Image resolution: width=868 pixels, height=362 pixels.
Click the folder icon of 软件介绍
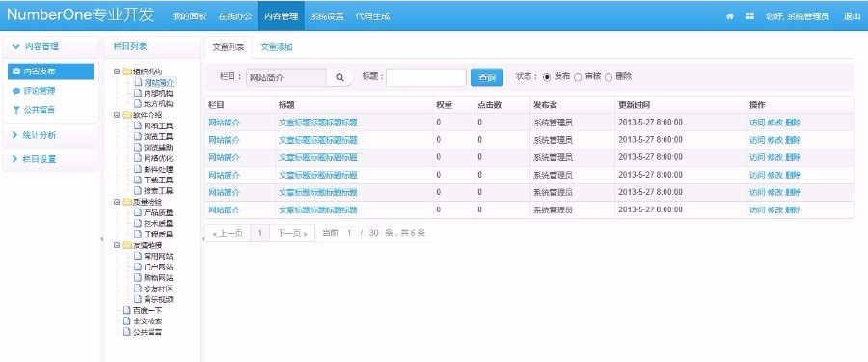pos(127,115)
